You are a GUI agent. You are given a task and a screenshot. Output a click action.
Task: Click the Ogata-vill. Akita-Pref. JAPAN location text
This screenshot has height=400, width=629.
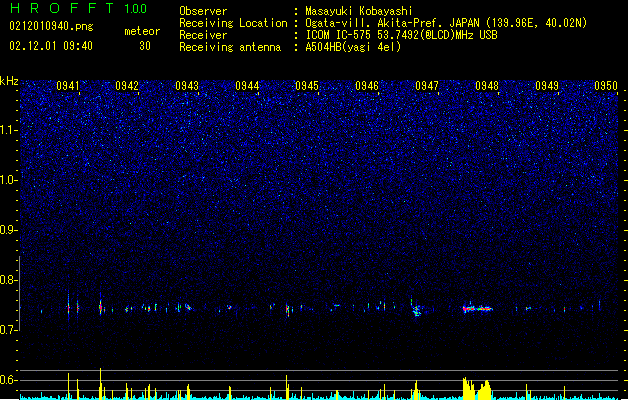point(446,23)
